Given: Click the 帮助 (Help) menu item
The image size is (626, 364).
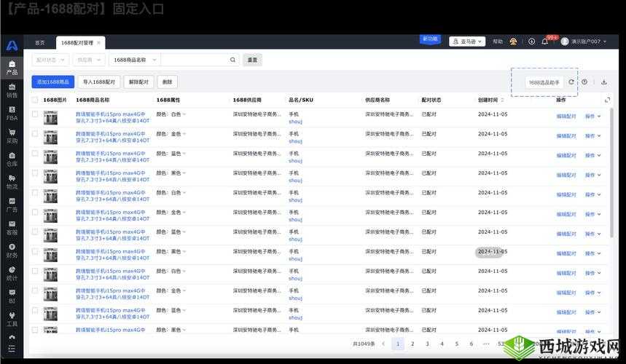Looking at the screenshot, I should click(498, 41).
